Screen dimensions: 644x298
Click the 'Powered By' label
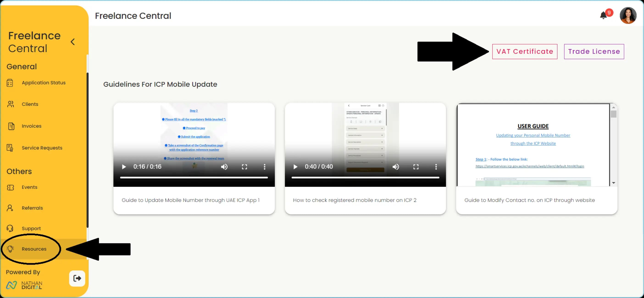coord(23,272)
